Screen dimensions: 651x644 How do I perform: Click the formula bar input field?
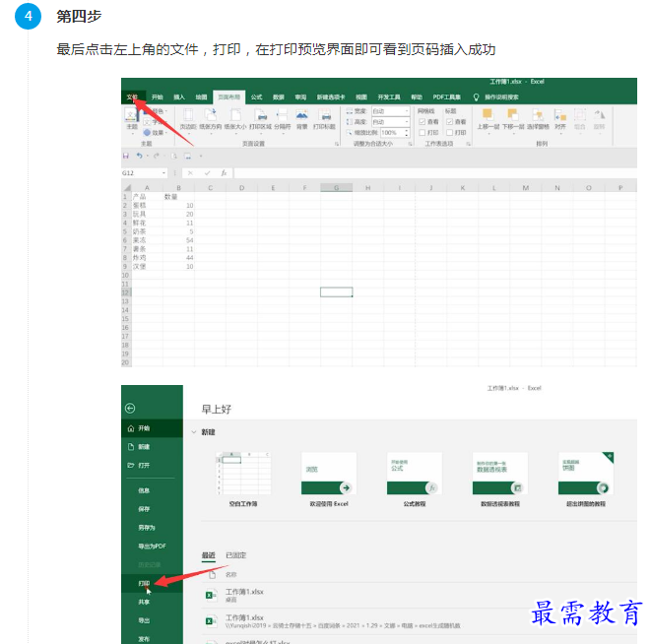pos(435,172)
